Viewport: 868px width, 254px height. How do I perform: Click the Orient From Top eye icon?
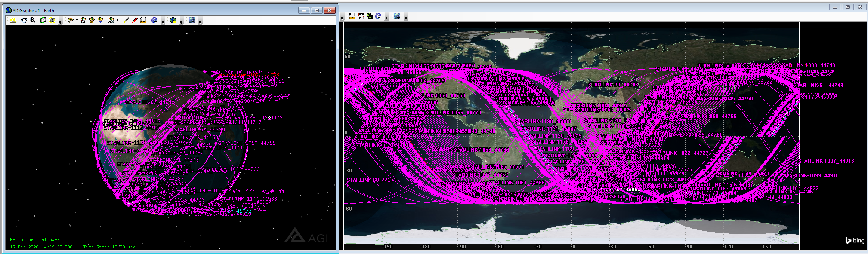click(100, 20)
